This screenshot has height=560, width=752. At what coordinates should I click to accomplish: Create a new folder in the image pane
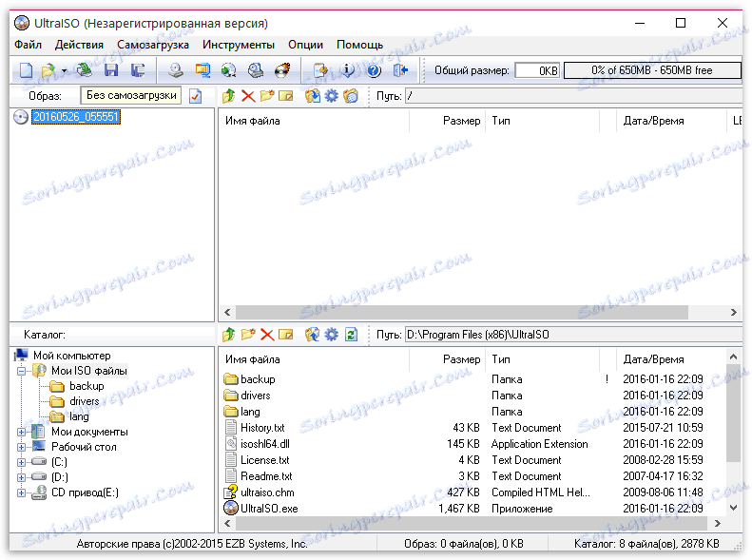coord(267,95)
